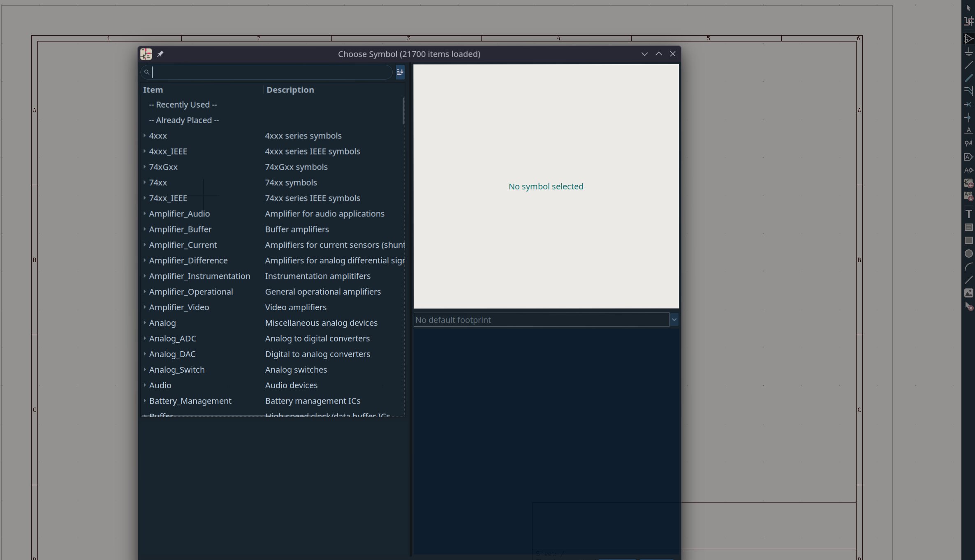This screenshot has width=975, height=560.
Task: Expand the Amplifier_Operational library
Action: [x=144, y=292]
